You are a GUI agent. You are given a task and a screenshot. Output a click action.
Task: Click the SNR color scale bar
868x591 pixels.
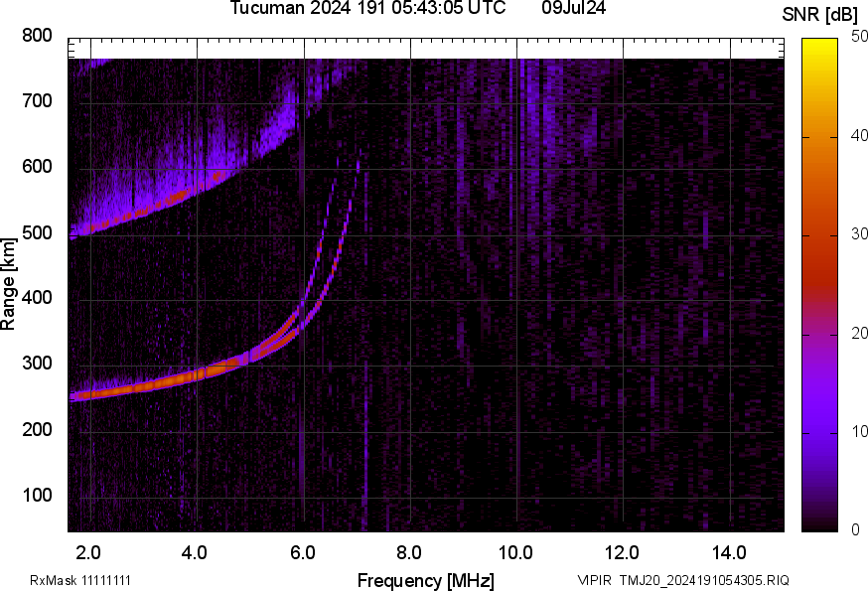pos(819,285)
